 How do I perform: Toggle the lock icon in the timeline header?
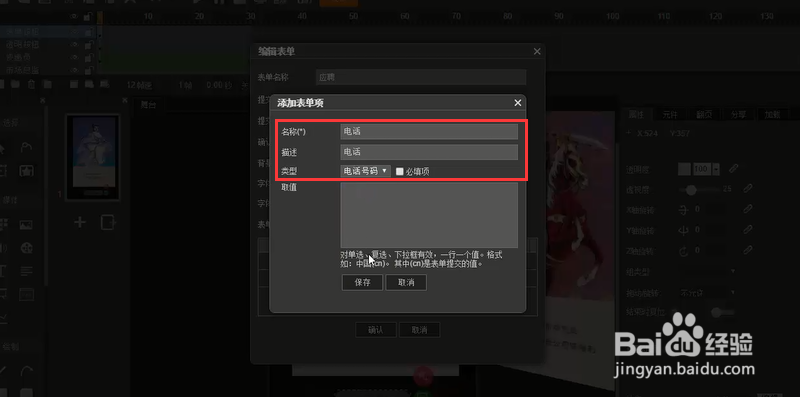pyautogui.click(x=88, y=17)
